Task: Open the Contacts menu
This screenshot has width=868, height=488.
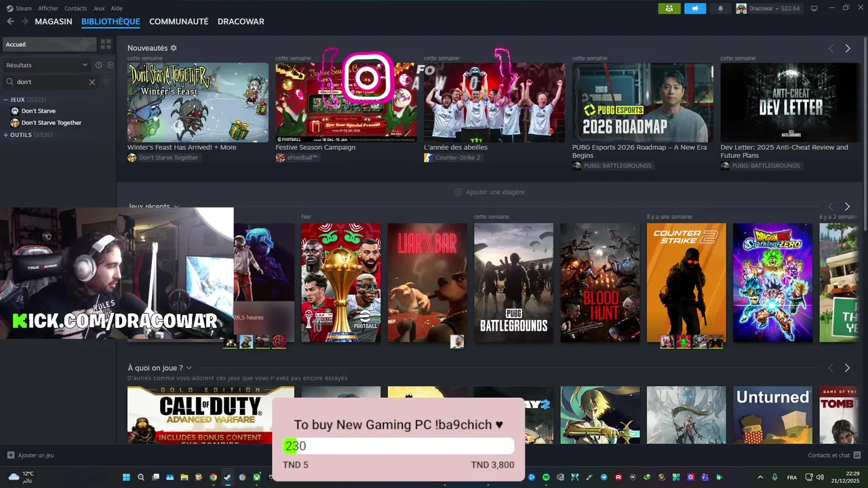Action: pyautogui.click(x=76, y=8)
